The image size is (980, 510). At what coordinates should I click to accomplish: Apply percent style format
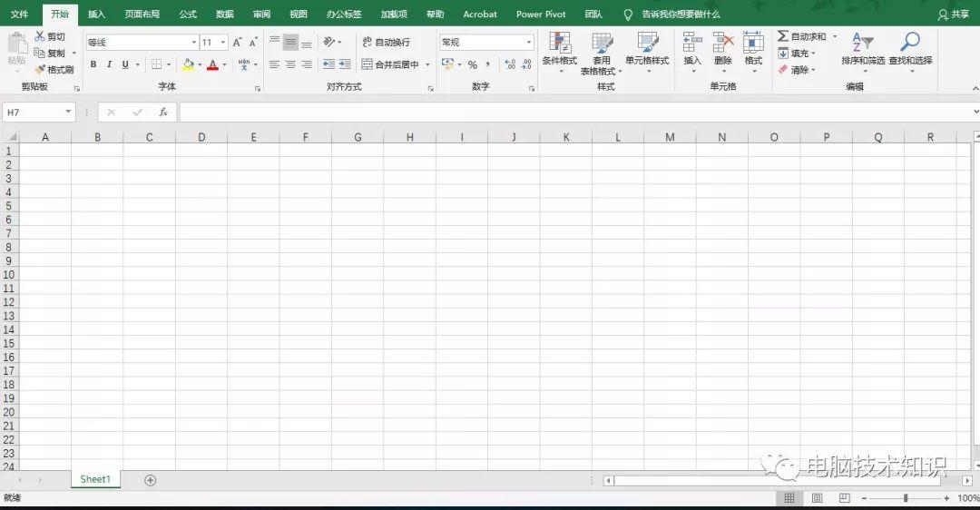coord(473,64)
